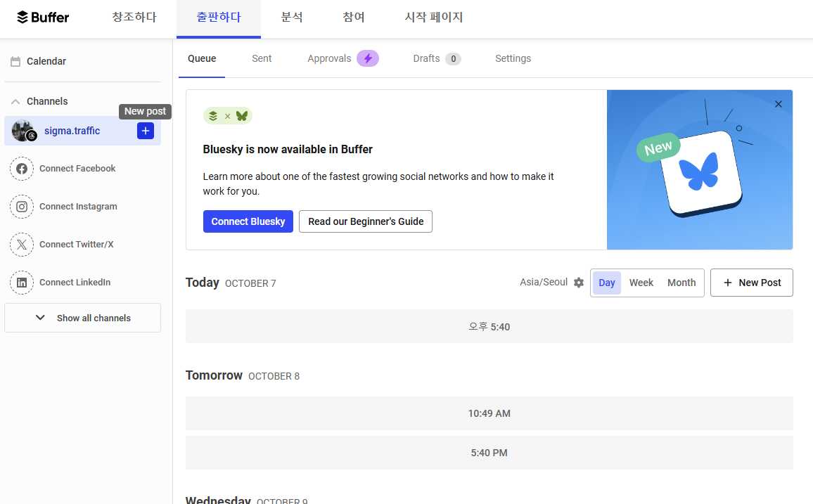813x504 pixels.
Task: Open timezone settings gear icon
Action: click(x=579, y=283)
